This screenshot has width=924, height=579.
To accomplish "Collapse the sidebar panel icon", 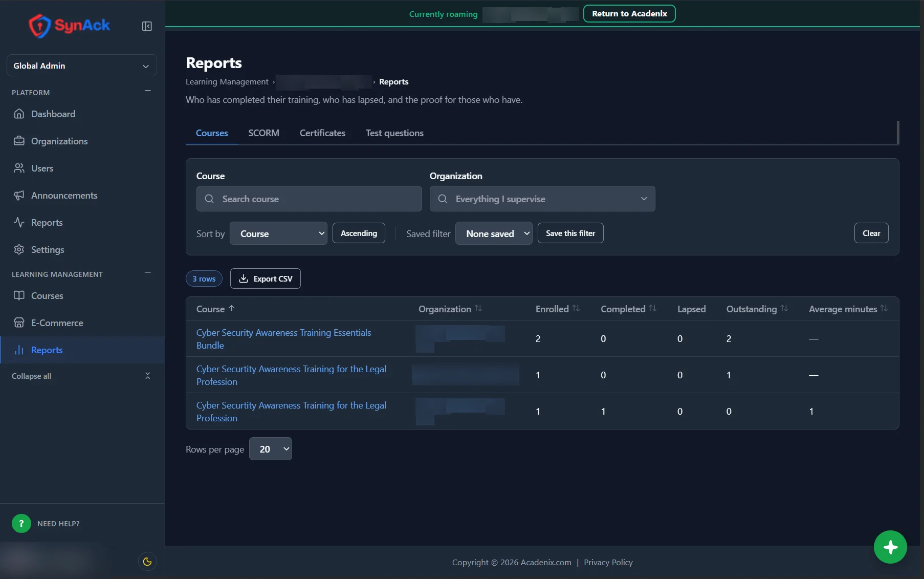I will coord(147,26).
